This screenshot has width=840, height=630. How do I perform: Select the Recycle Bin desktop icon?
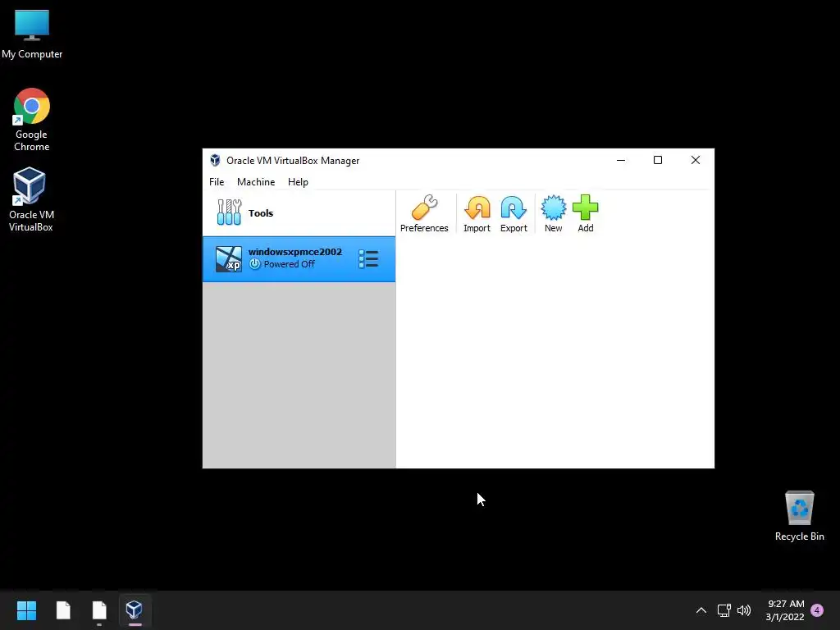pos(799,516)
